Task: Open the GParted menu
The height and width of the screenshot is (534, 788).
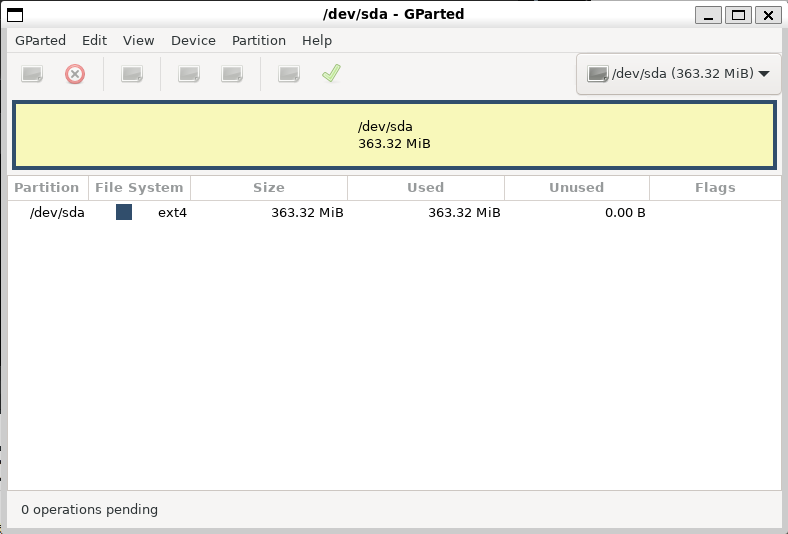Action: 40,41
